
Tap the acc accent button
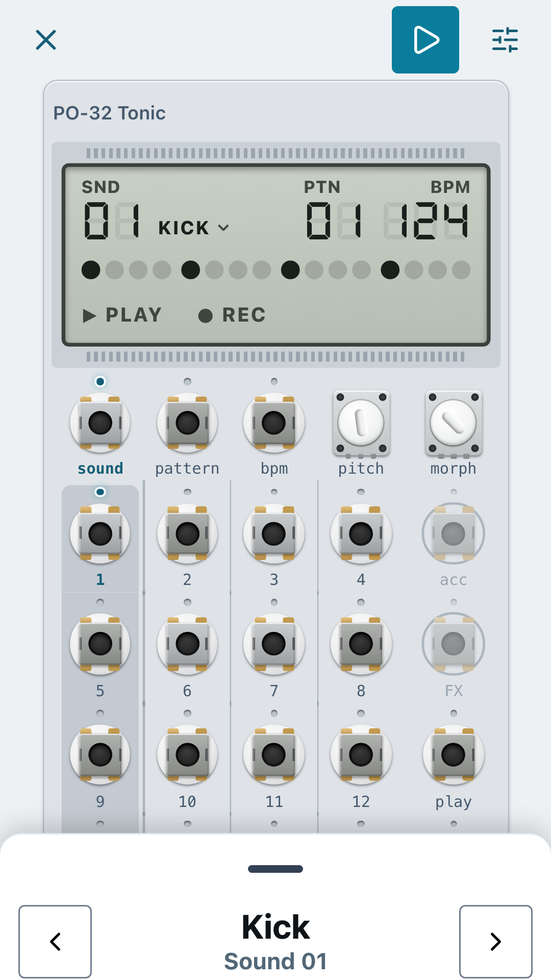(453, 534)
